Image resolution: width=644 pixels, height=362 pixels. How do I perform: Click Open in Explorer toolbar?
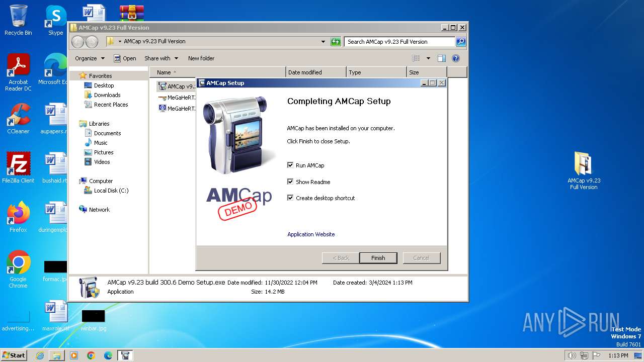125,58
